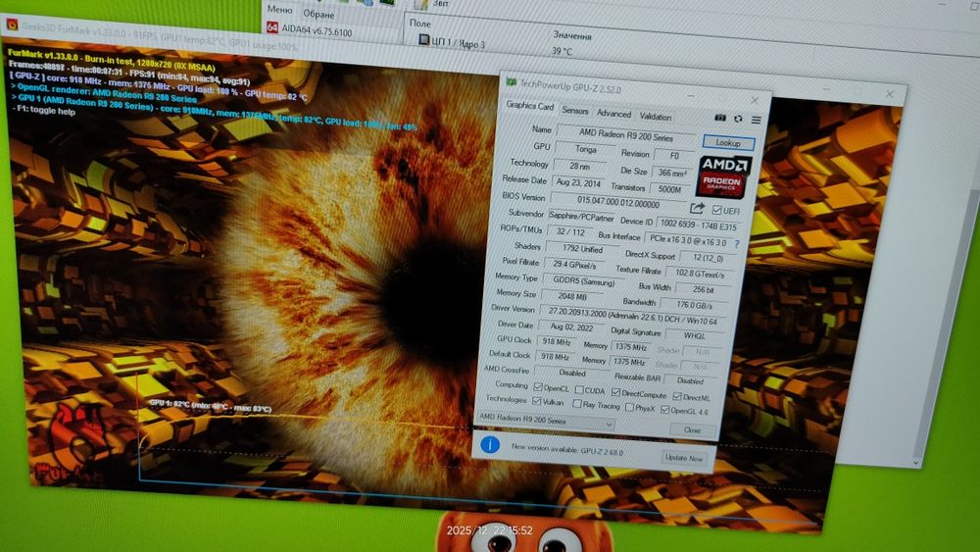The height and width of the screenshot is (552, 980).
Task: Click the Resizable BAR value Disabled
Action: click(690, 380)
